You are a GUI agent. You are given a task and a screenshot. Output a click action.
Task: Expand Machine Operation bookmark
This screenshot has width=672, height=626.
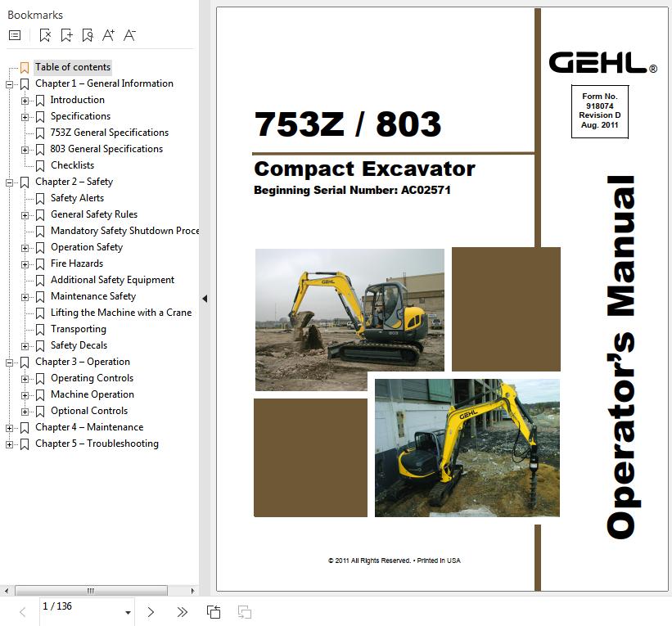click(25, 395)
